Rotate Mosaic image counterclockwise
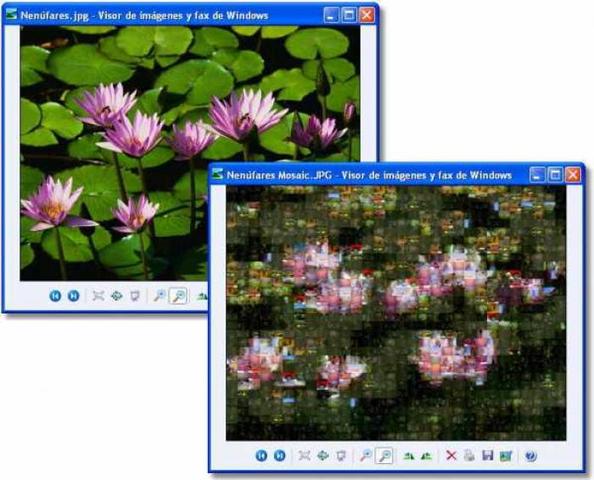Screen dimensions: 594x480 pos(427,456)
